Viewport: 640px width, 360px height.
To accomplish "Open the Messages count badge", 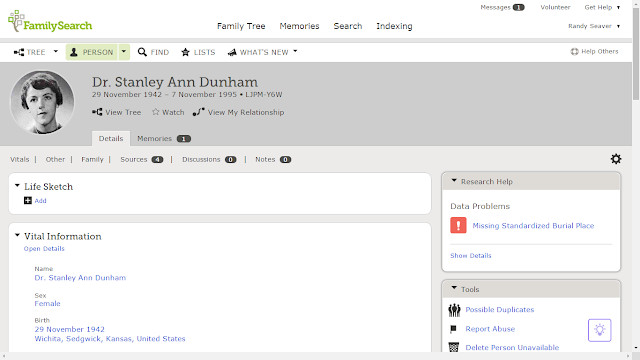I will 518,7.
